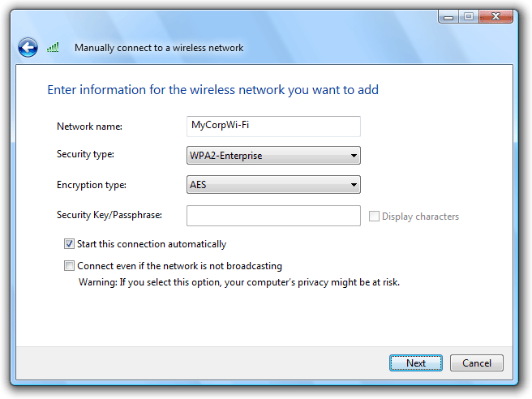The height and width of the screenshot is (399, 532).
Task: Close the dialog with the red X
Action: [496, 16]
